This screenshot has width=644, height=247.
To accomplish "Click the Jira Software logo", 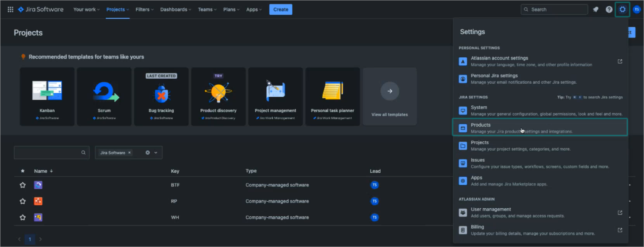I will point(41,9).
